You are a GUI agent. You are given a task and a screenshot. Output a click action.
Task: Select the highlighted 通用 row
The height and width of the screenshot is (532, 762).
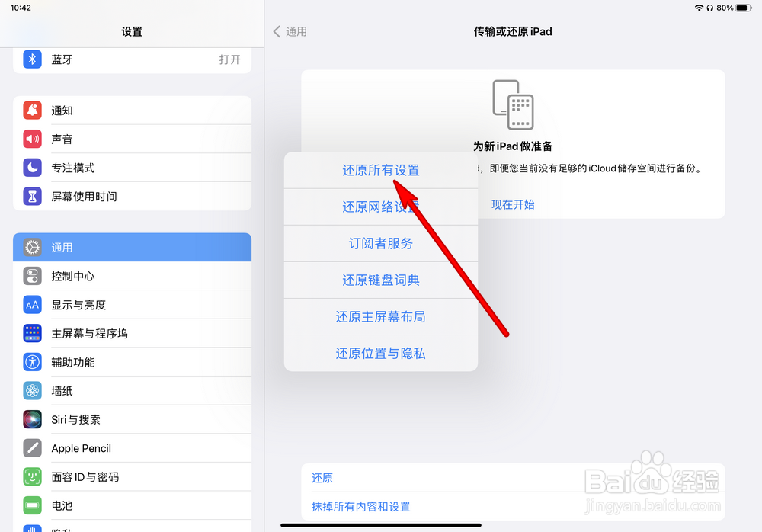coord(132,248)
